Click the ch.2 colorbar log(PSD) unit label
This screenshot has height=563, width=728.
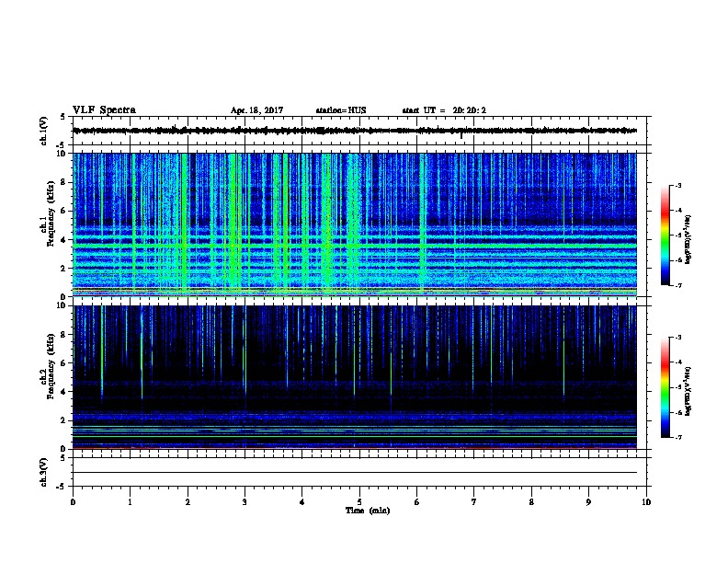pos(688,391)
